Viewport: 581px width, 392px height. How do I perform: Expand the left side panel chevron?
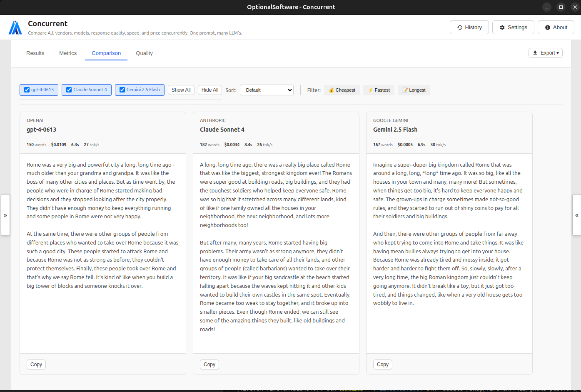tap(5, 215)
